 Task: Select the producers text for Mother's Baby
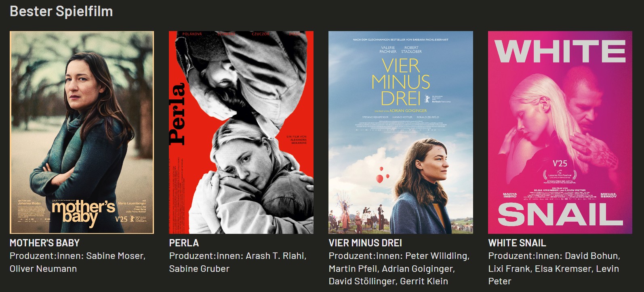(x=78, y=262)
